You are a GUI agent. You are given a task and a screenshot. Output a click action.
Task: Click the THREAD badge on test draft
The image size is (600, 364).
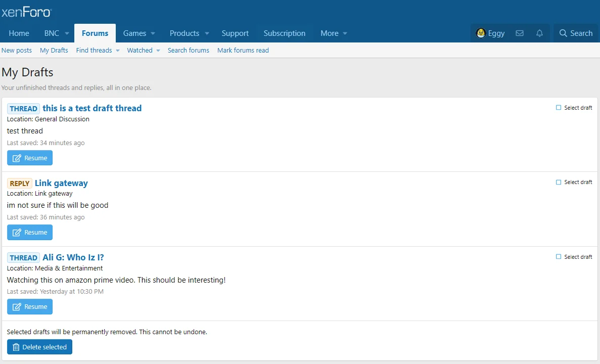[x=23, y=109]
